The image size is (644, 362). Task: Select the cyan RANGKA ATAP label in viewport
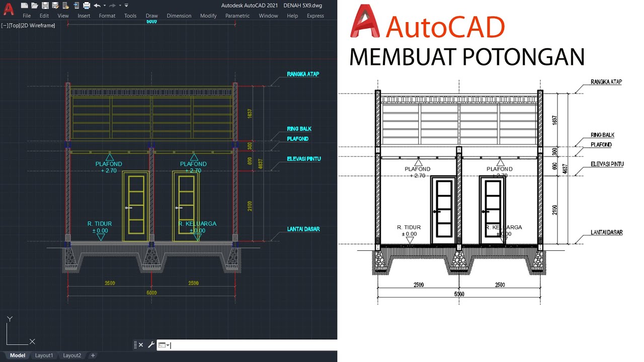pos(303,74)
